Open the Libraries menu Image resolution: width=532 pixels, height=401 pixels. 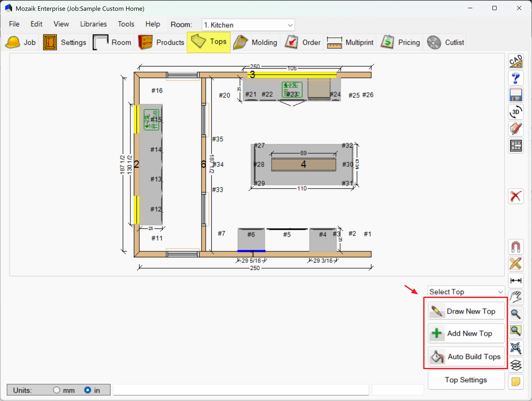pyautogui.click(x=93, y=24)
